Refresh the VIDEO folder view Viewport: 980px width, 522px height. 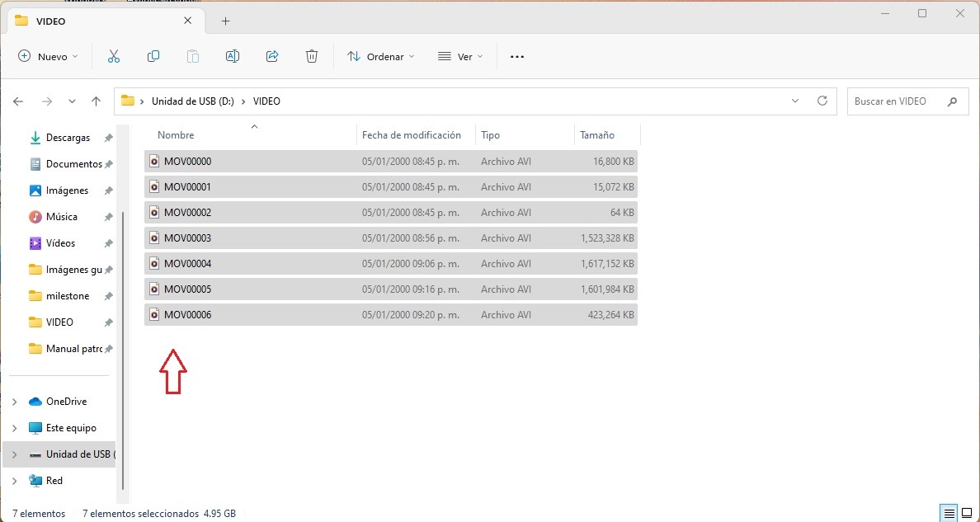pos(822,101)
